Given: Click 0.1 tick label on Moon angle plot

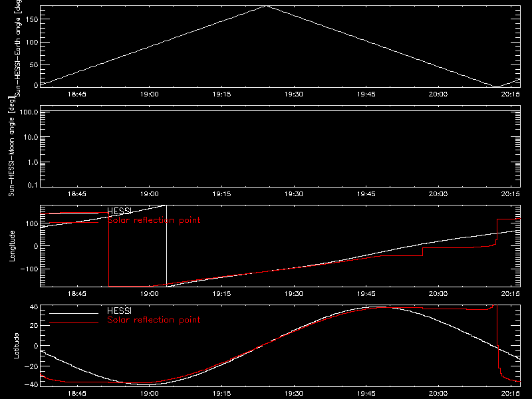Looking at the screenshot, I should coord(33,185).
